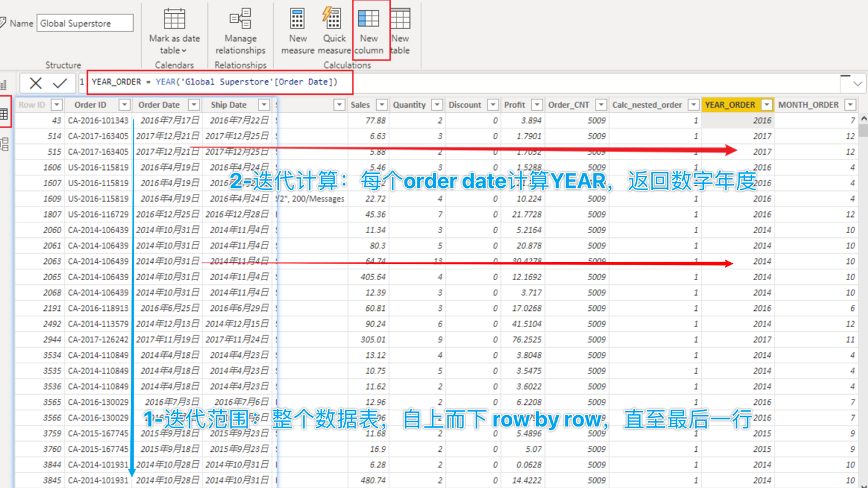868x488 pixels.
Task: Open the YEAR_ORDER column filter dropdown
Action: coord(767,105)
